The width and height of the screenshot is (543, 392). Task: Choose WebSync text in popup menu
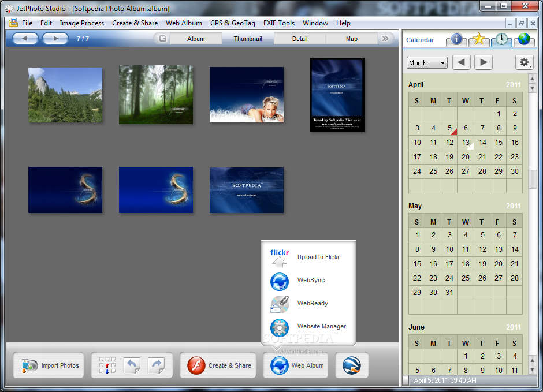pyautogui.click(x=311, y=280)
